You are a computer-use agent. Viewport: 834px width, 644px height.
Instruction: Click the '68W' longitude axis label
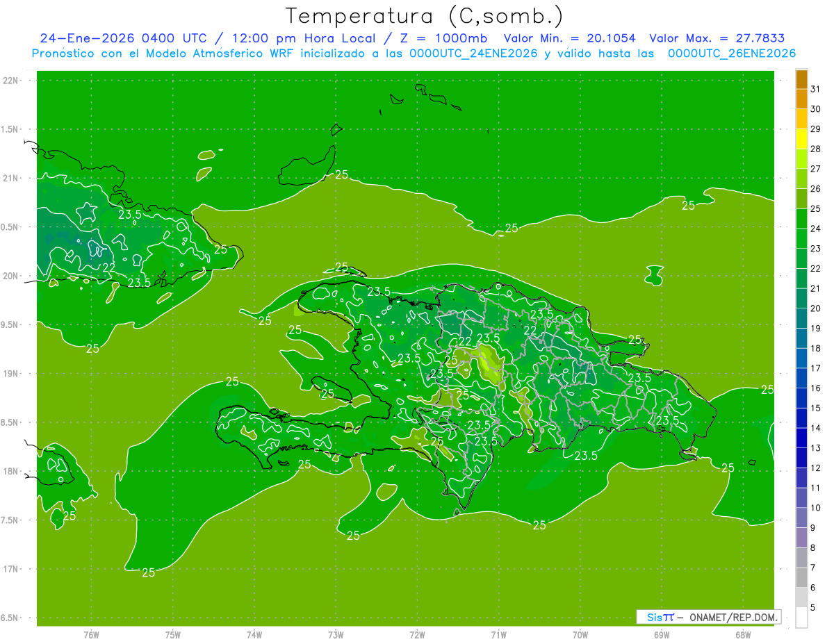(743, 635)
